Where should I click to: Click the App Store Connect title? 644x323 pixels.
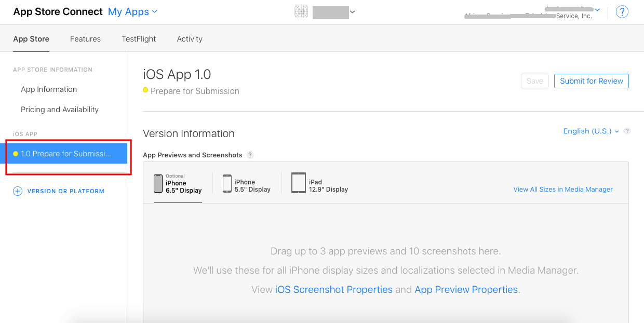pyautogui.click(x=58, y=12)
